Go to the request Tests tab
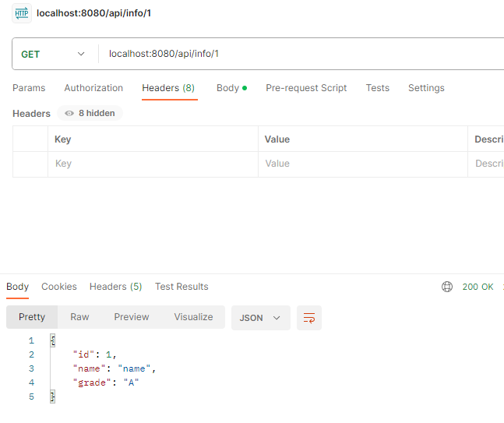Image resolution: width=504 pixels, height=423 pixels. 378,88
